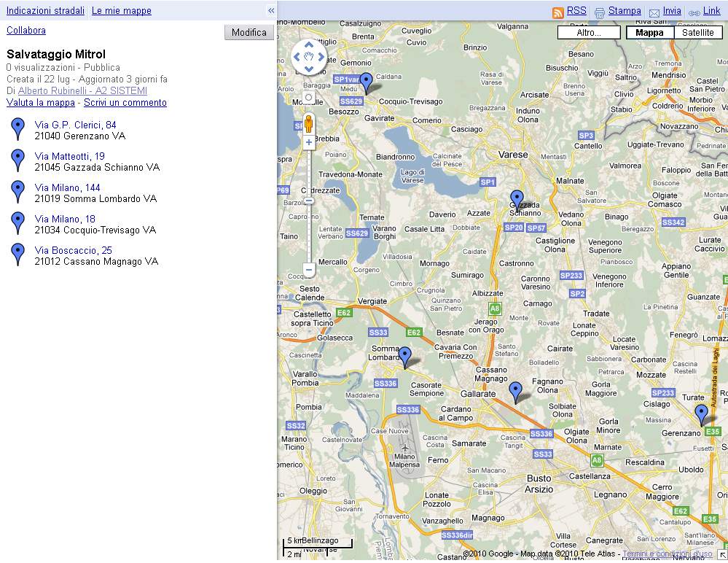Zoom in with the plus button
This screenshot has height=563, width=728.
309,142
